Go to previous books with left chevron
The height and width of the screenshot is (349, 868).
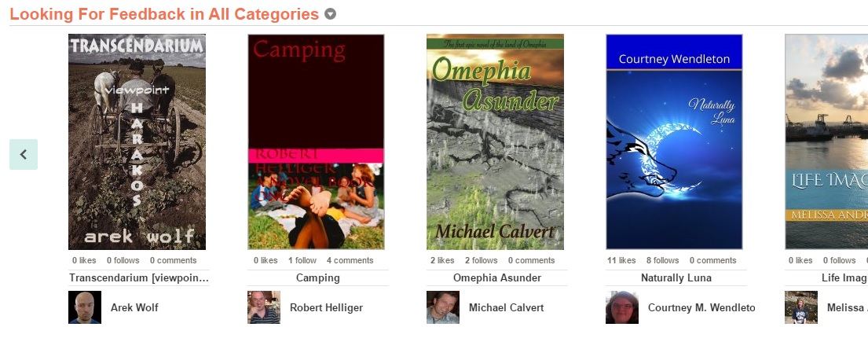pos(24,155)
